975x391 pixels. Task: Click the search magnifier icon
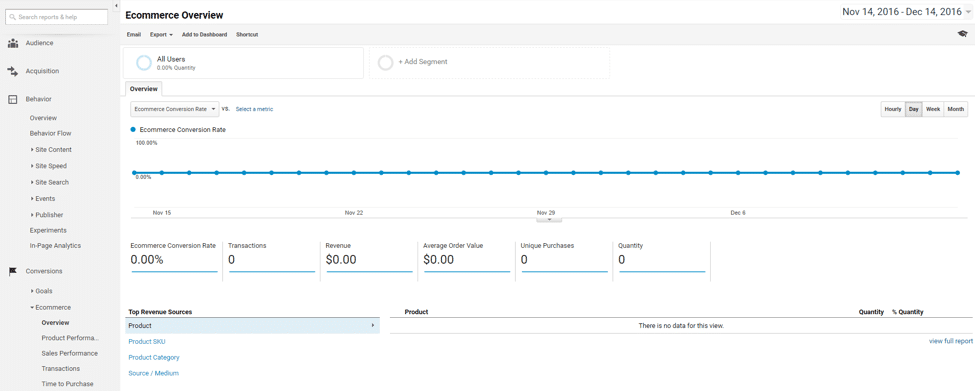tap(12, 17)
